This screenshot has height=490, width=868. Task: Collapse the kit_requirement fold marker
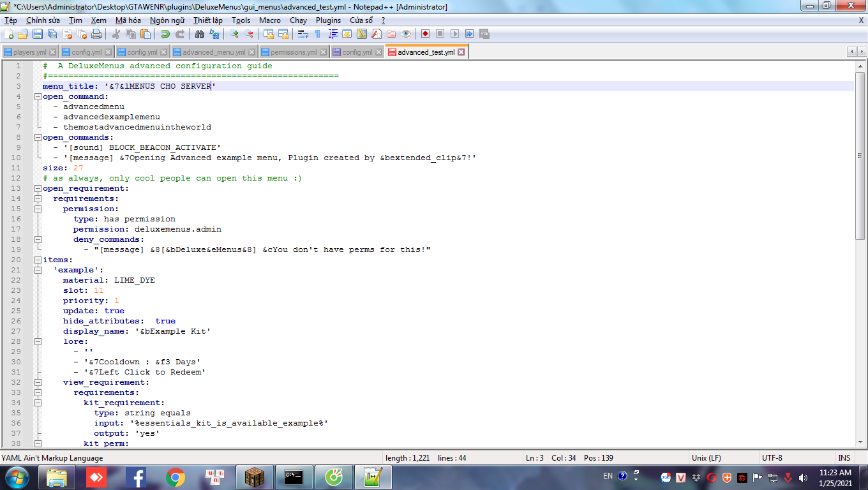click(x=38, y=403)
